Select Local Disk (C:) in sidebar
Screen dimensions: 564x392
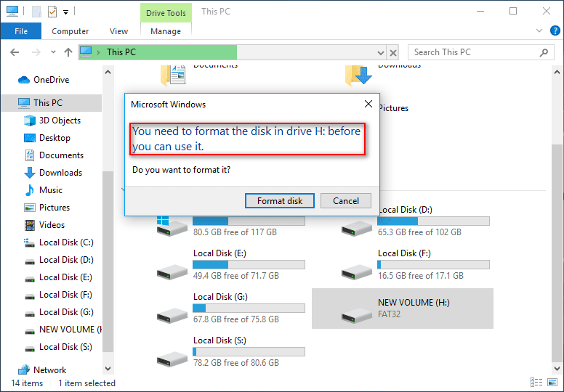coord(66,242)
